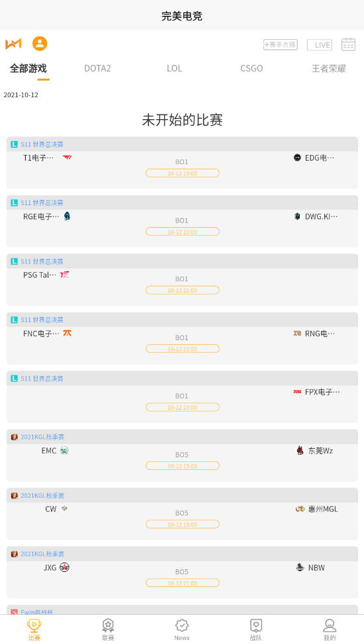
Task: Switch to the DOTA2 tab
Action: 97,68
